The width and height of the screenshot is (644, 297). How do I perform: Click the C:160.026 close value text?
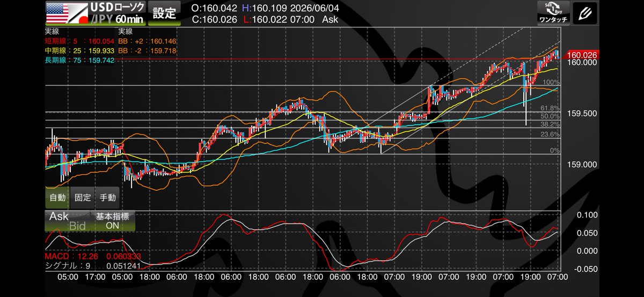pyautogui.click(x=215, y=19)
